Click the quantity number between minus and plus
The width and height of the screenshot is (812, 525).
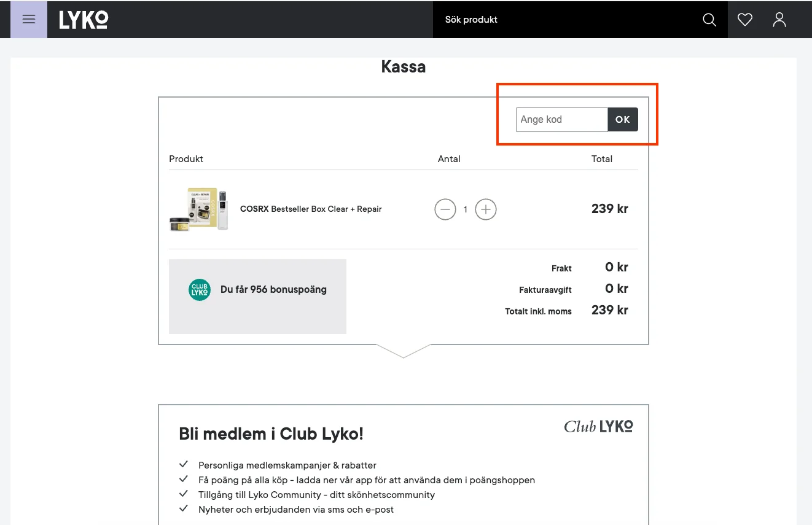(x=466, y=210)
